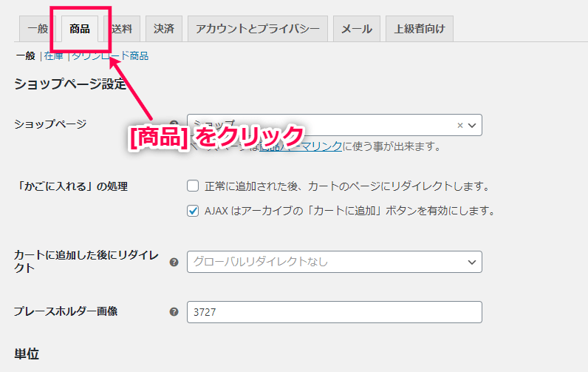This screenshot has width=588, height=372.
Task: Enable redirect to cart page checkbox
Action: [193, 186]
